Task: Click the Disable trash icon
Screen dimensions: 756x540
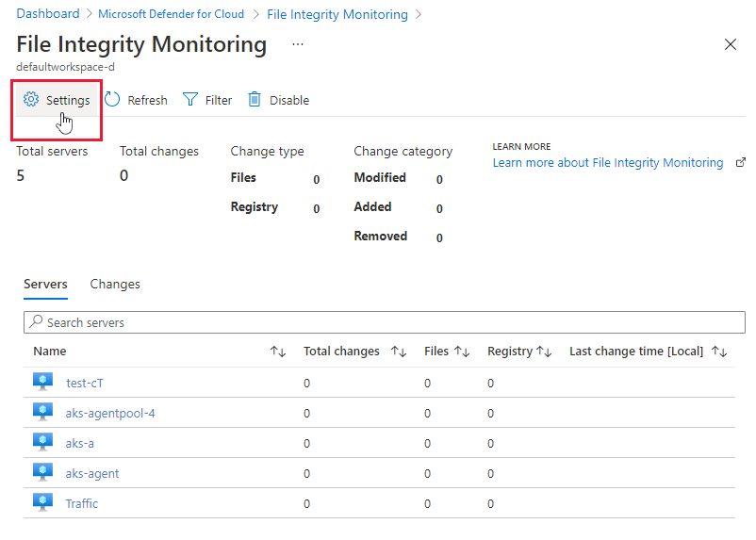Action: (255, 100)
